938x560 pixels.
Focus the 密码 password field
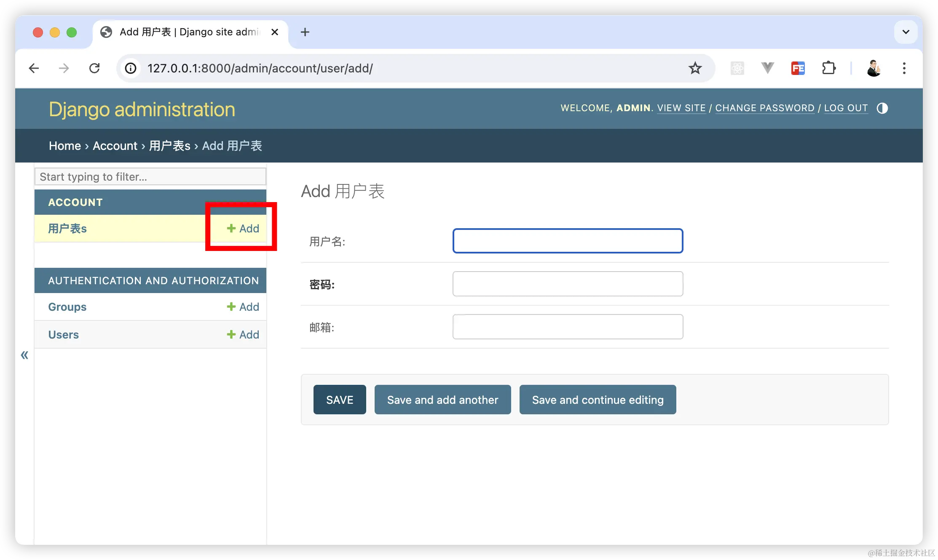(567, 284)
